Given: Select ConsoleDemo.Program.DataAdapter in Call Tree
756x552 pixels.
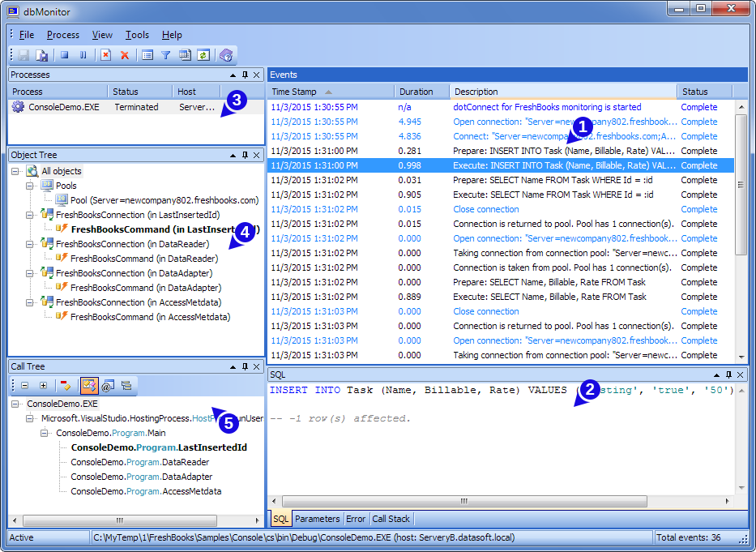Looking at the screenshot, I should tap(141, 477).
